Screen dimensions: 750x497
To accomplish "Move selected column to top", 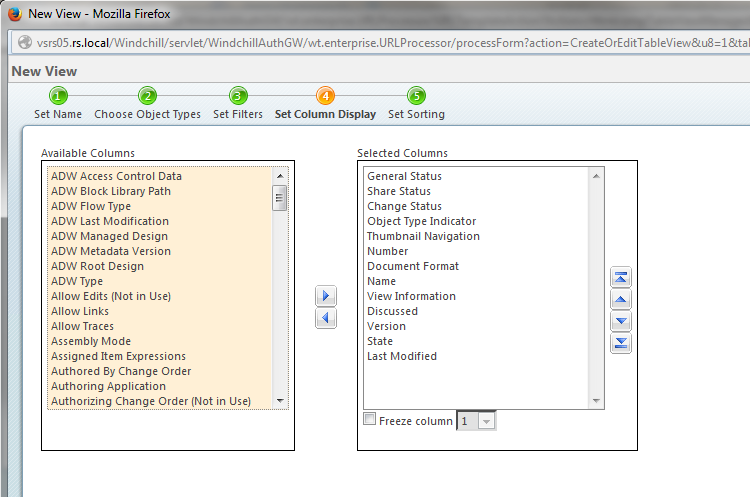I will [x=621, y=277].
